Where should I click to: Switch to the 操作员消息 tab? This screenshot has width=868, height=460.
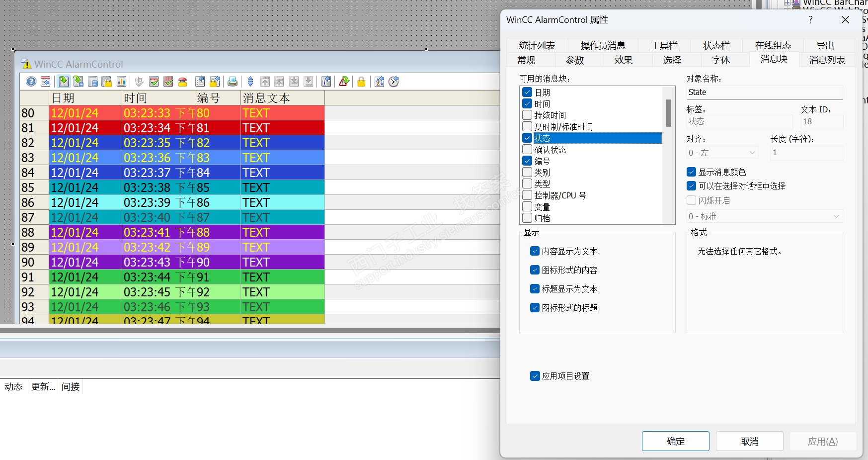click(x=603, y=46)
